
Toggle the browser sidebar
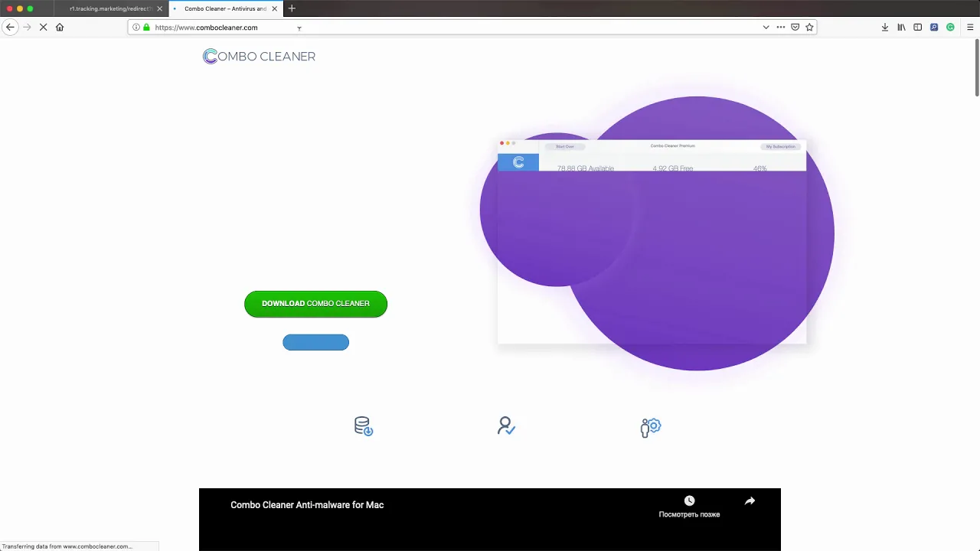click(917, 27)
